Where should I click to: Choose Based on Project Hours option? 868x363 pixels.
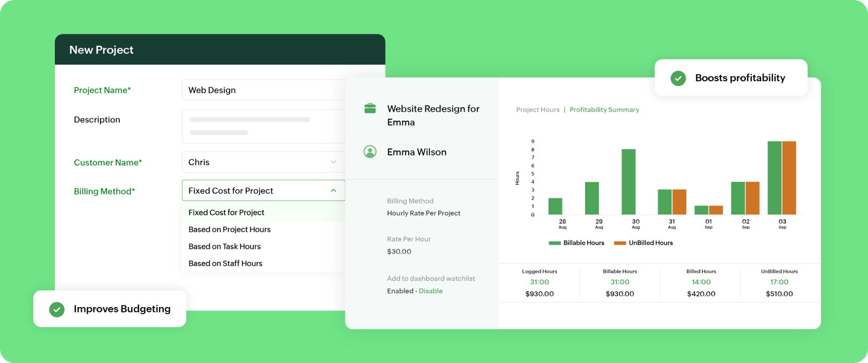pyautogui.click(x=230, y=230)
